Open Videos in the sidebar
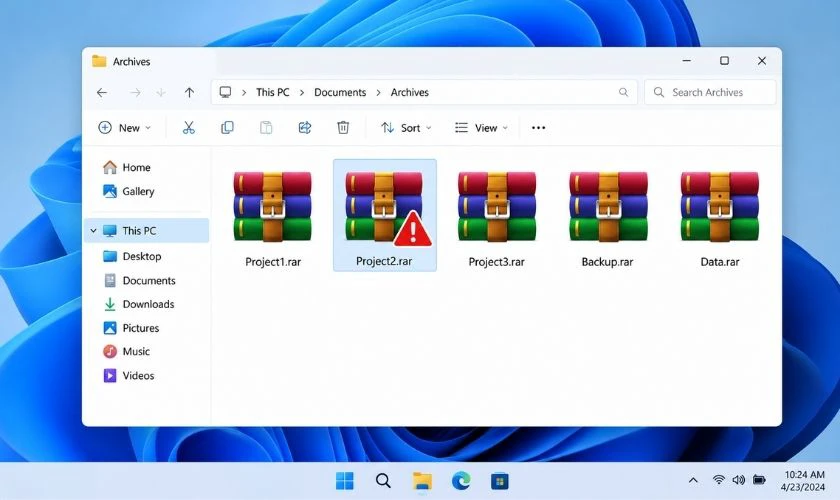 point(129,375)
